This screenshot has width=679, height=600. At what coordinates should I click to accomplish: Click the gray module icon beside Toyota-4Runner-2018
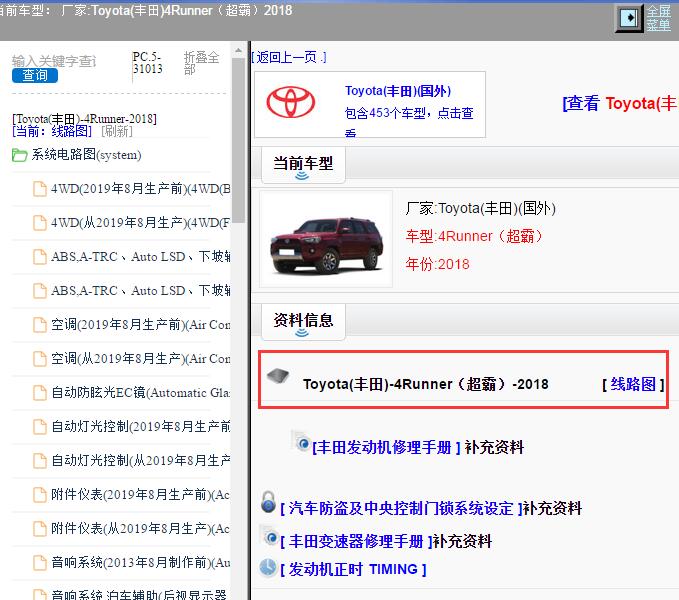[x=278, y=376]
